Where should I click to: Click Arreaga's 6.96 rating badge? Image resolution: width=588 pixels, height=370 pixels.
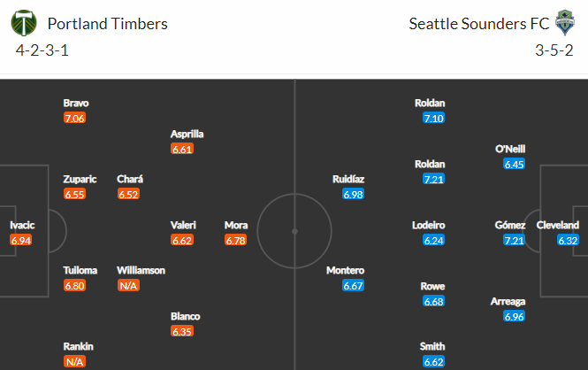514,316
